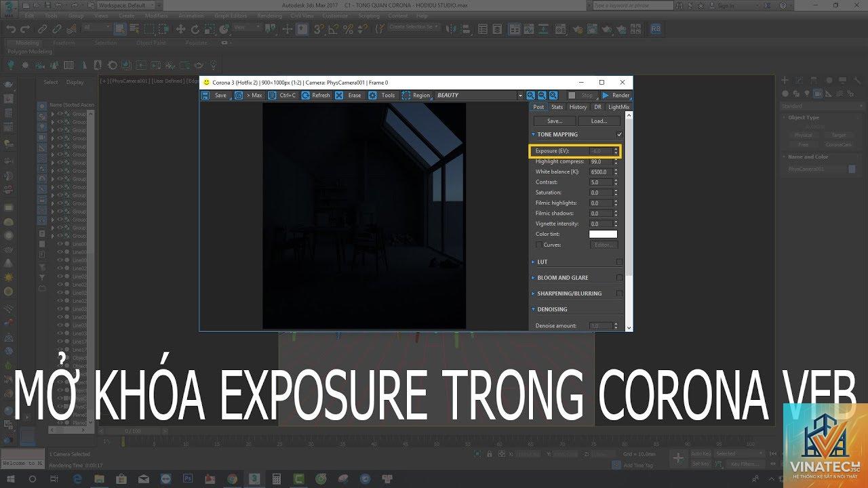Select the Select and Move tool
The image size is (868, 488).
[x=180, y=29]
